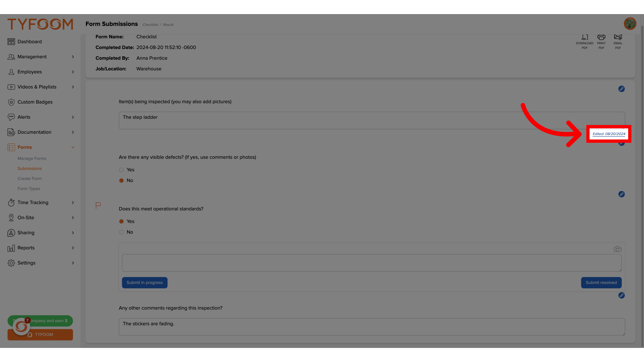644x362 pixels.
Task: Click the edit pencil icon on operational standards section
Action: (622, 194)
